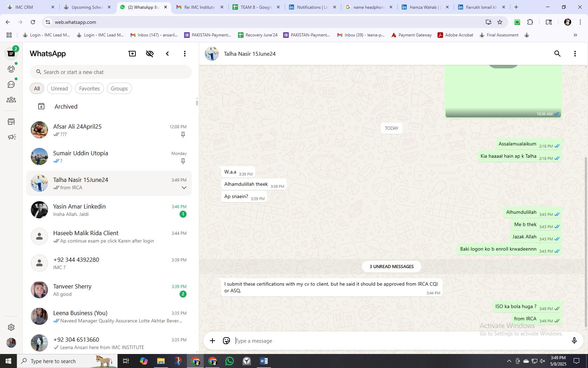Select the All chat filter
The width and height of the screenshot is (588, 368).
tap(37, 89)
